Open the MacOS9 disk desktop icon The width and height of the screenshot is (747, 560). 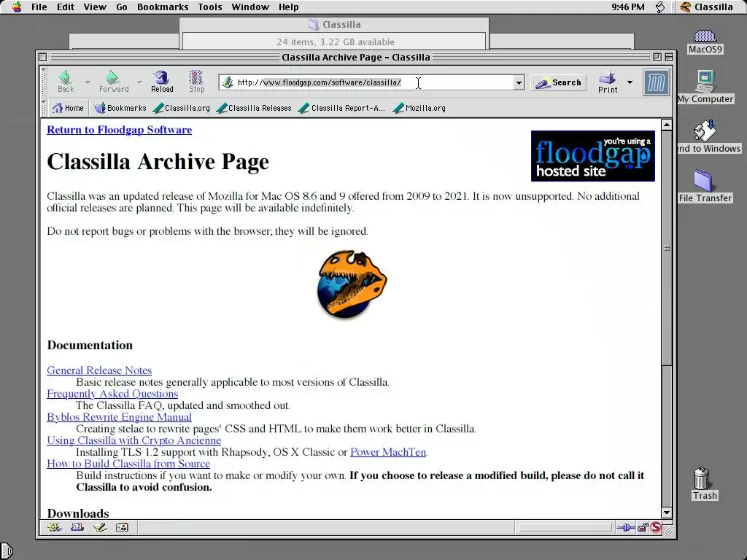(705, 42)
